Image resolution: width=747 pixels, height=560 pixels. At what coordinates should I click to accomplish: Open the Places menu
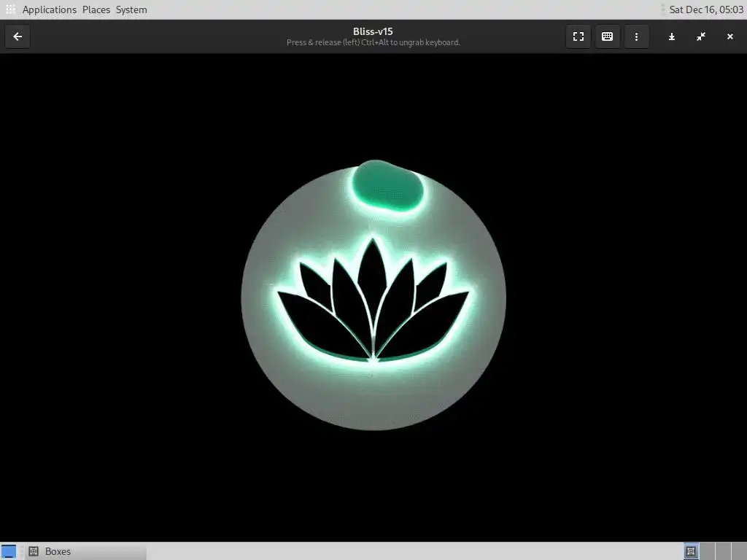(x=96, y=9)
